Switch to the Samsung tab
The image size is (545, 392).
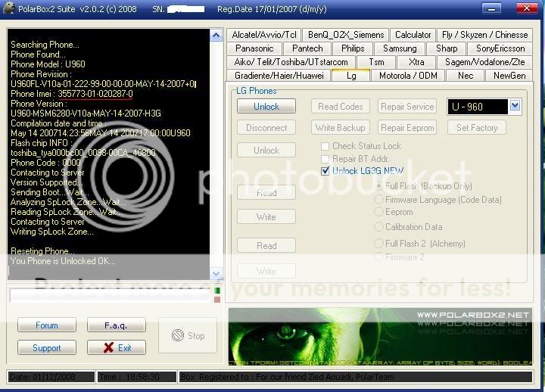point(400,48)
